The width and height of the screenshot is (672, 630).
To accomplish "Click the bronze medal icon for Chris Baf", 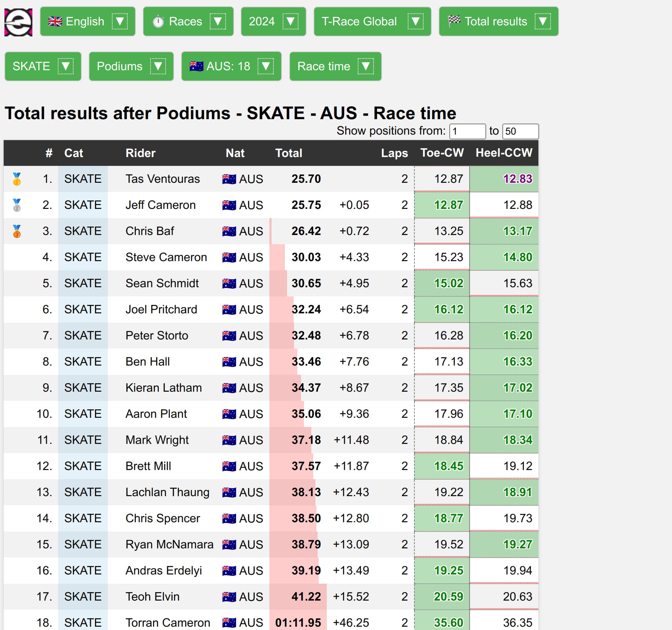I will pyautogui.click(x=17, y=231).
